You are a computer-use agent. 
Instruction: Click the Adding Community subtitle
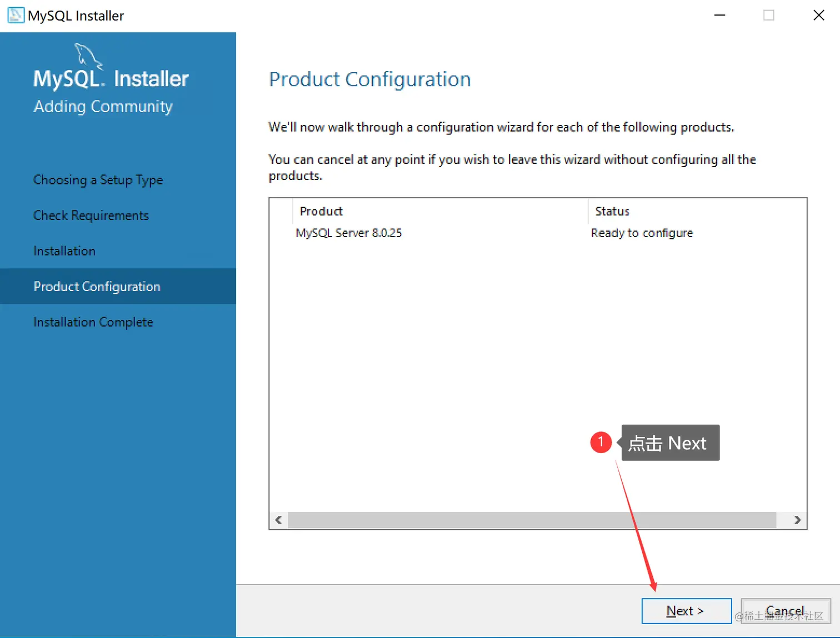[103, 107]
